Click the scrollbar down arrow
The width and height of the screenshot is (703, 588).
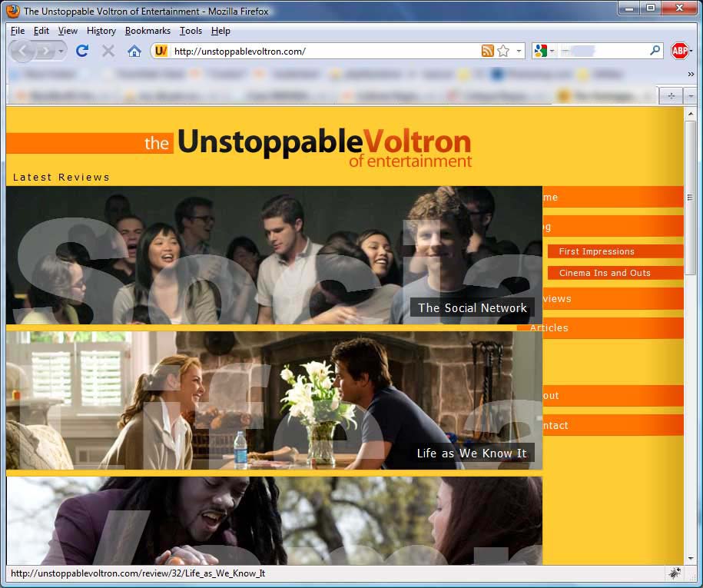tap(691, 558)
